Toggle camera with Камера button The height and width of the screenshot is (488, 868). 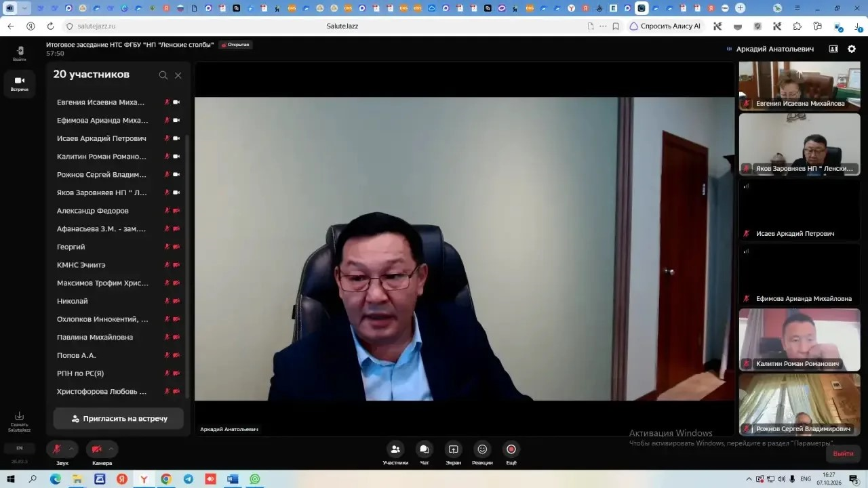pyautogui.click(x=96, y=449)
